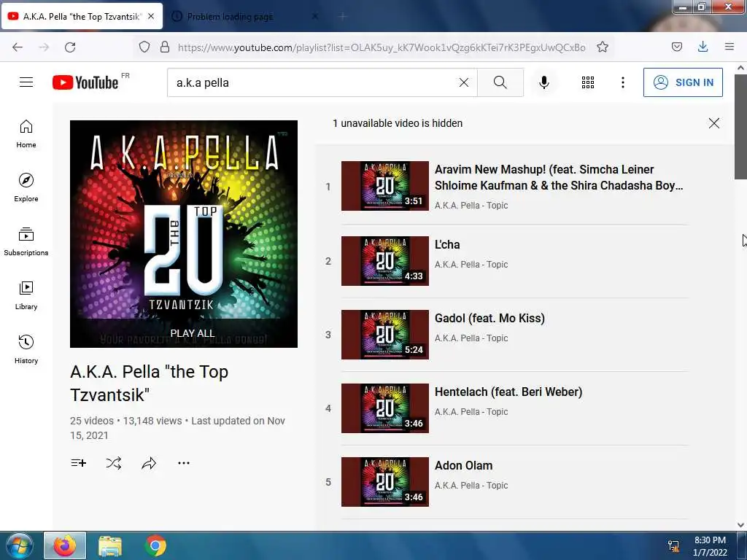
Task: Open Firefox application menu
Action: pyautogui.click(x=729, y=47)
